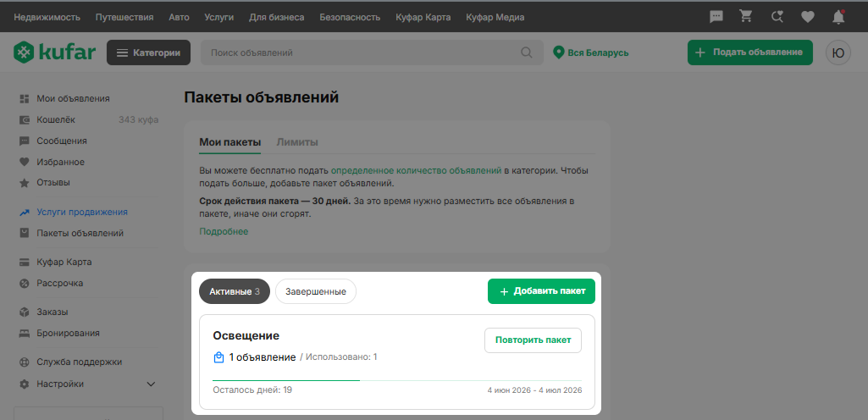Click the Избранное heart sidebar icon
The width and height of the screenshot is (868, 420).
[x=24, y=162]
